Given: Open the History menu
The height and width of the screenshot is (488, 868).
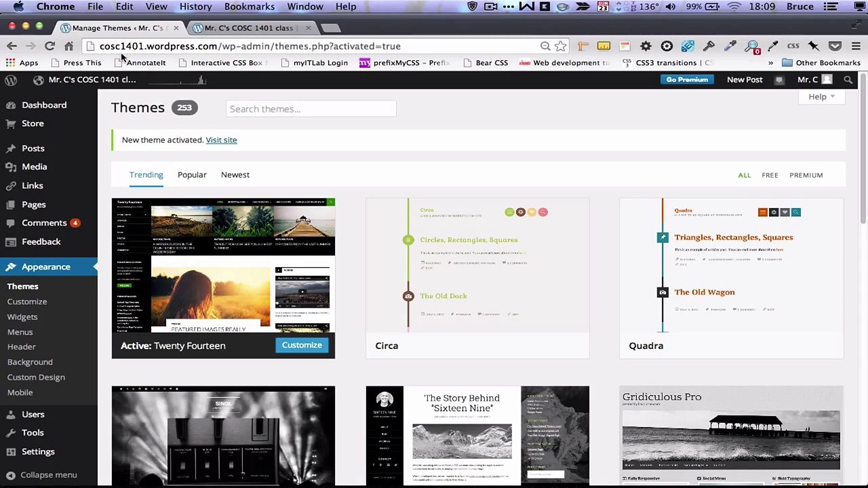Looking at the screenshot, I should pyautogui.click(x=195, y=7).
